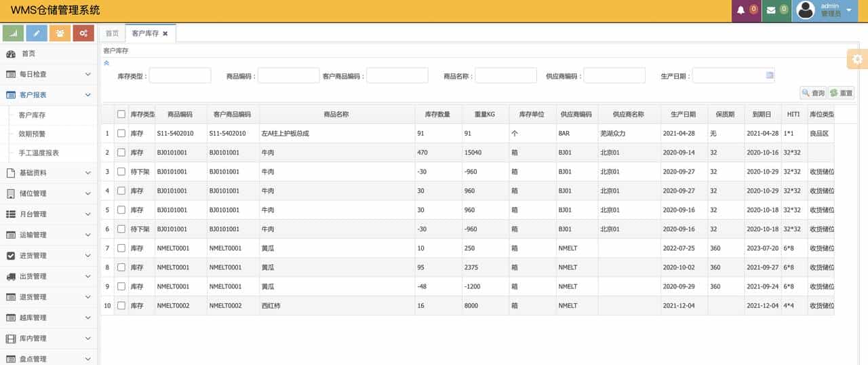Click the icon beside 储位管理
Screen dimensions: 868x365
(11, 193)
